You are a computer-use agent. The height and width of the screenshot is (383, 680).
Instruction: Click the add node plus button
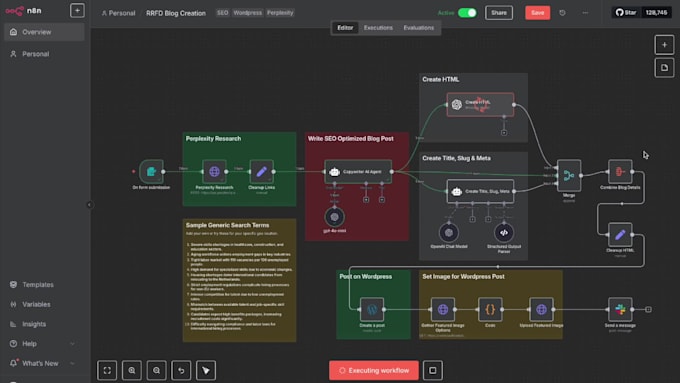pyautogui.click(x=664, y=45)
